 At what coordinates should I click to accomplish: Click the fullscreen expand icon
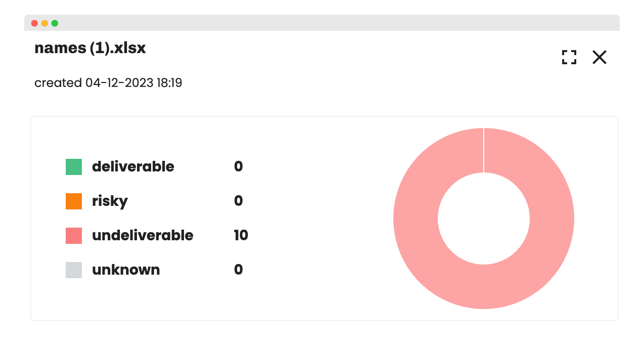569,57
